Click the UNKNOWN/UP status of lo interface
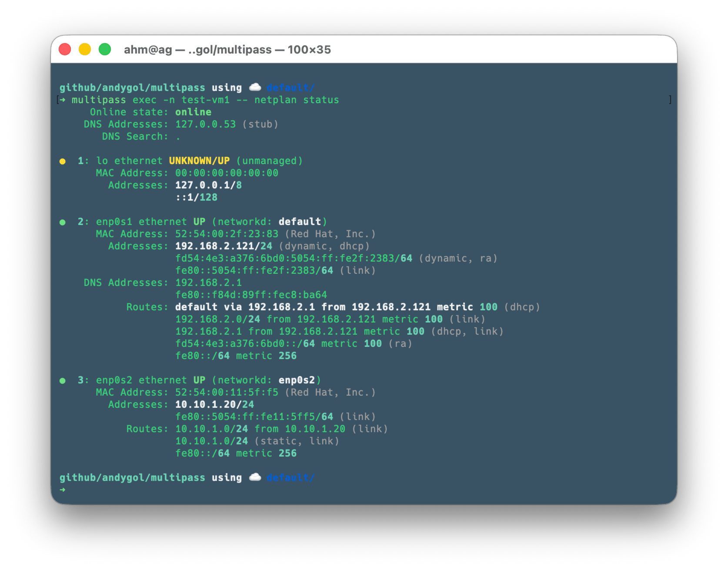Image resolution: width=728 pixels, height=571 pixels. 199,161
